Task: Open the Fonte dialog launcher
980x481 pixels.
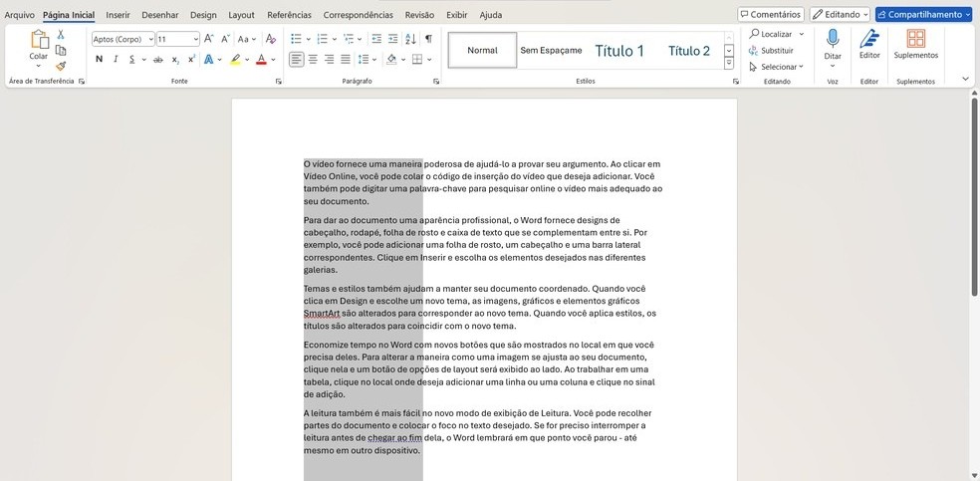Action: [x=278, y=82]
